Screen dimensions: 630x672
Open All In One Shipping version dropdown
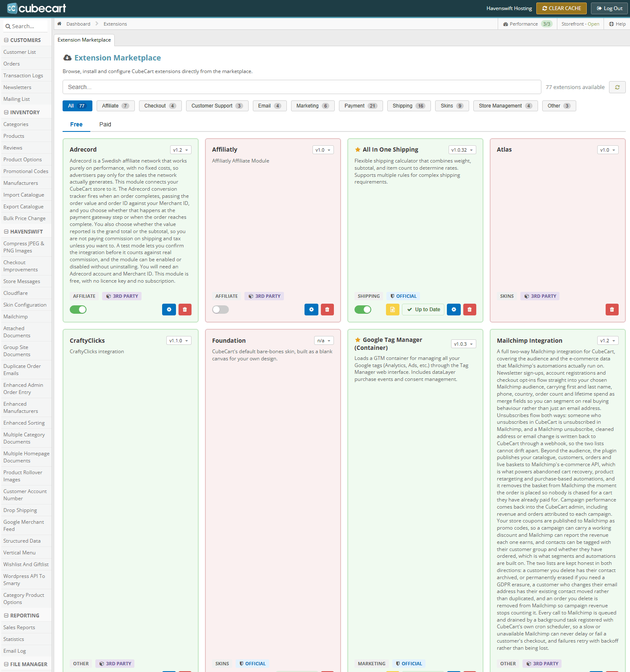click(x=462, y=150)
